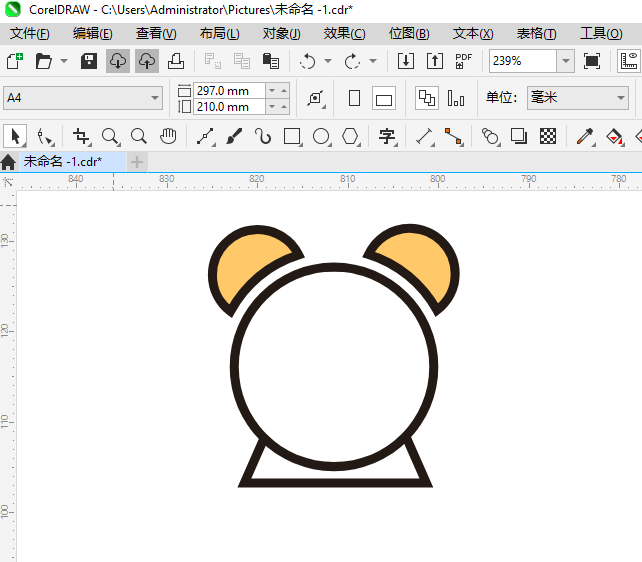Select the Ellipse tool
The width and height of the screenshot is (642, 562).
click(321, 136)
